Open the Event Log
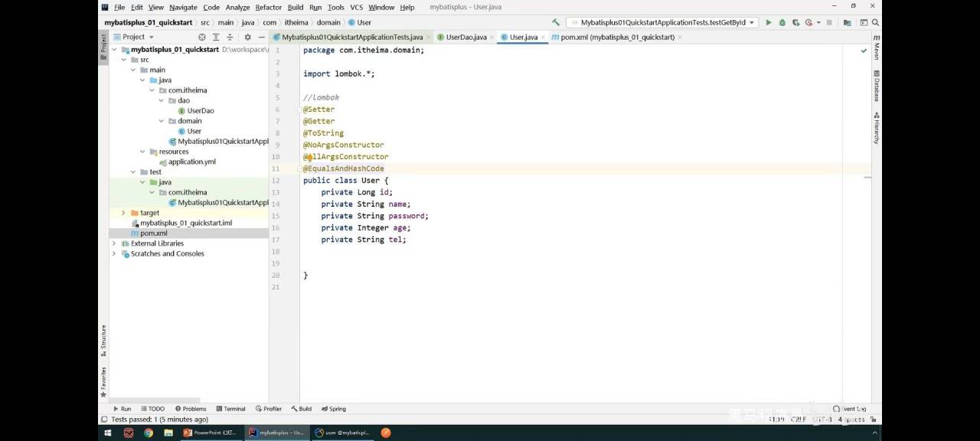 click(x=850, y=409)
